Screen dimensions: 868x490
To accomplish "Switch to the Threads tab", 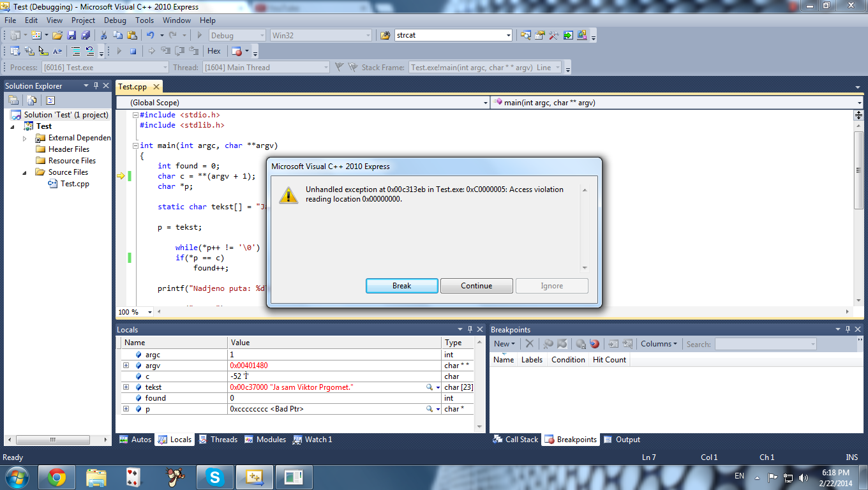I will [218, 440].
